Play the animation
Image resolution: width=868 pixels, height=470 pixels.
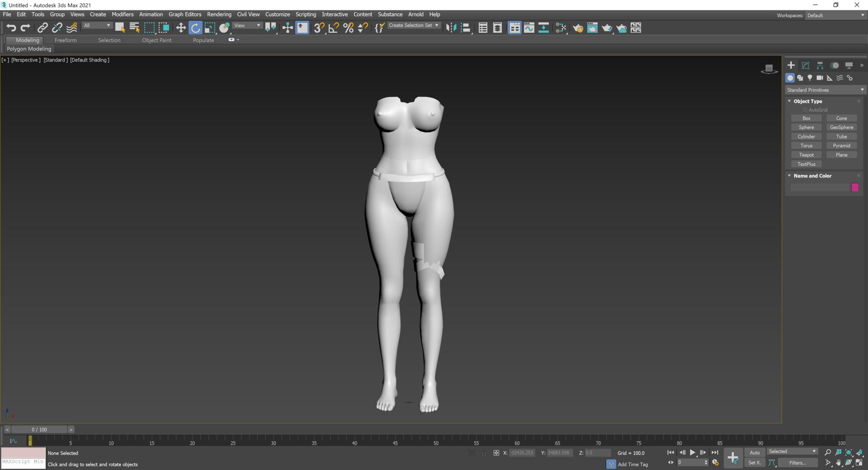[692, 452]
